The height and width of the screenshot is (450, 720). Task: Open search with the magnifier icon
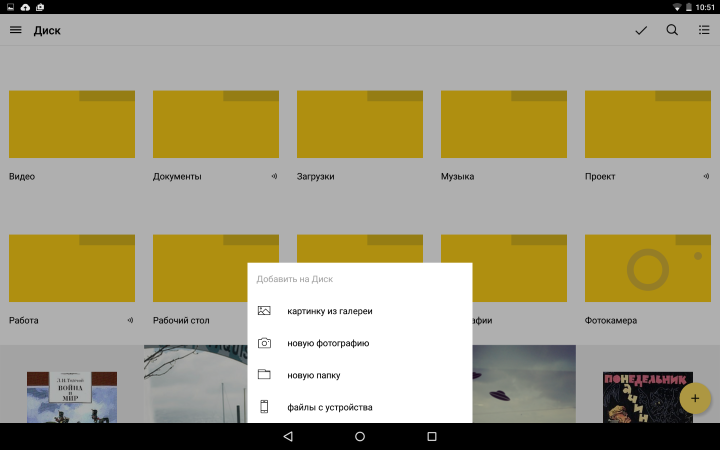coord(672,30)
